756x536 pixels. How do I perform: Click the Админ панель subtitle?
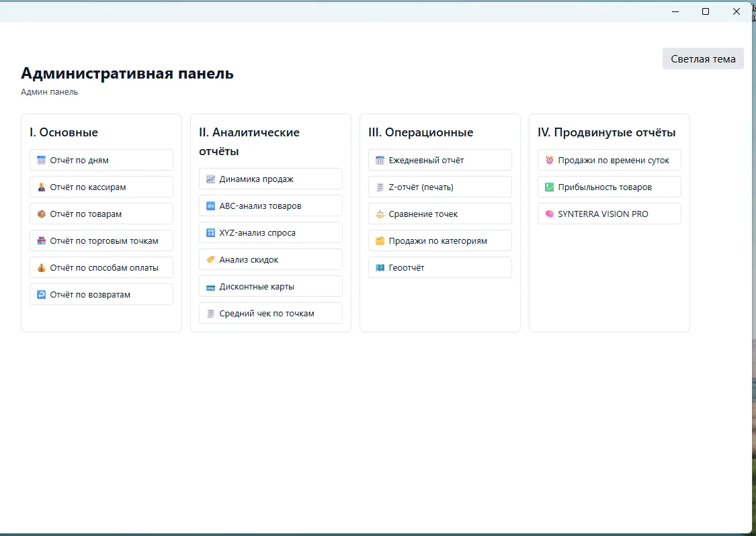[49, 92]
